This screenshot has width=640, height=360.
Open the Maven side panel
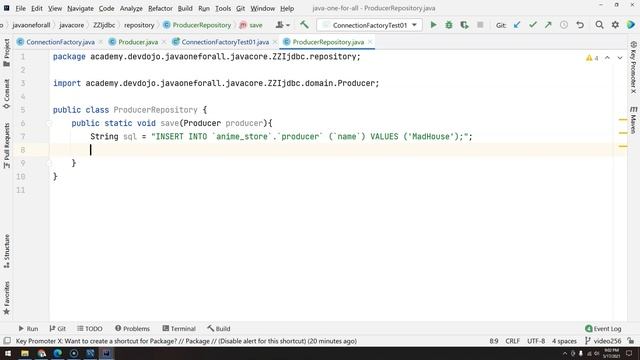coord(633,120)
